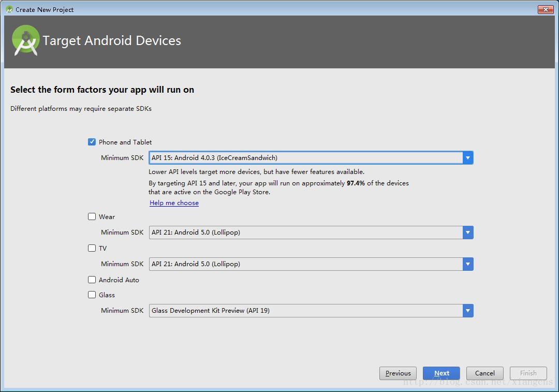The width and height of the screenshot is (559, 392).
Task: Proceed with the Next button
Action: [x=442, y=373]
